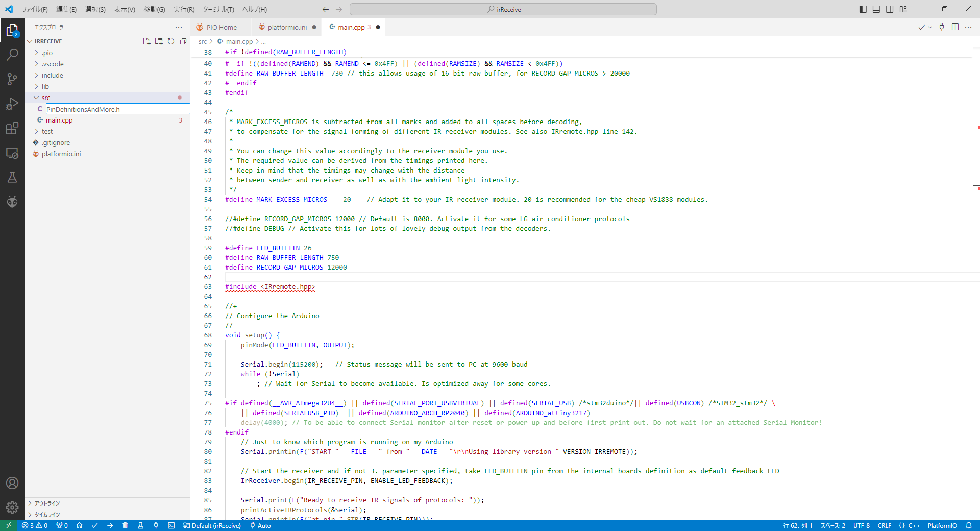Viewport: 980px width, 531px height.
Task: Open the Source Control view
Action: coord(12,79)
